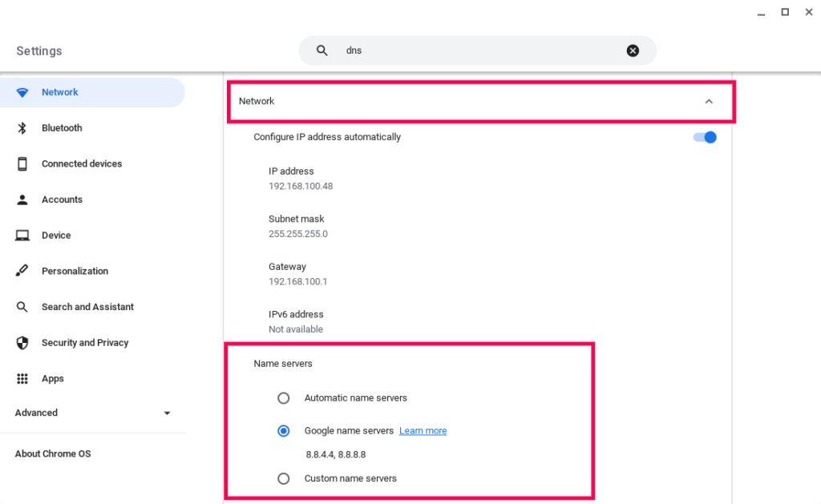Click the Subnet mask value 255.255.255.0
The height and width of the screenshot is (504, 821).
pos(298,234)
